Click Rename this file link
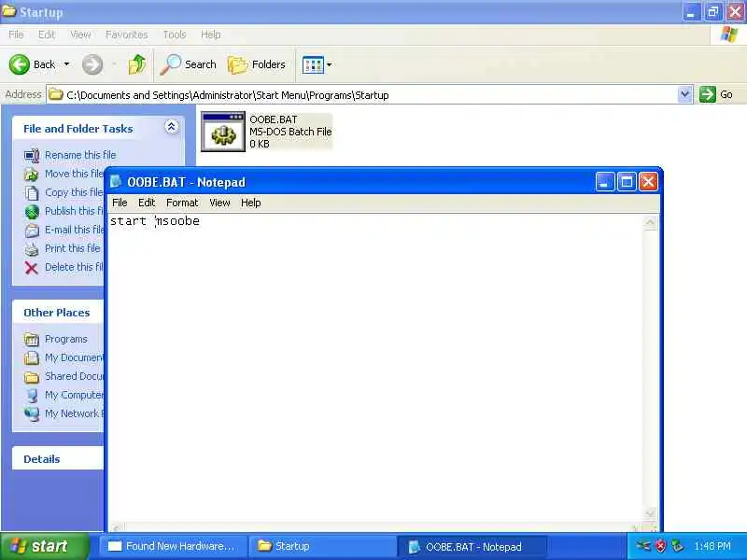Screen dimensions: 747x560 (80, 155)
